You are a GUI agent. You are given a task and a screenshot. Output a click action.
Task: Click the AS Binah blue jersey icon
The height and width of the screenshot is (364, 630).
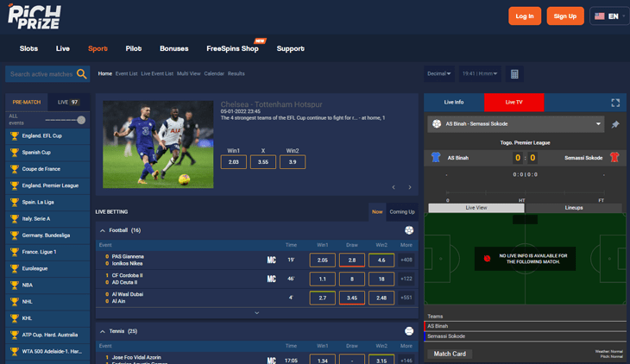click(x=436, y=157)
